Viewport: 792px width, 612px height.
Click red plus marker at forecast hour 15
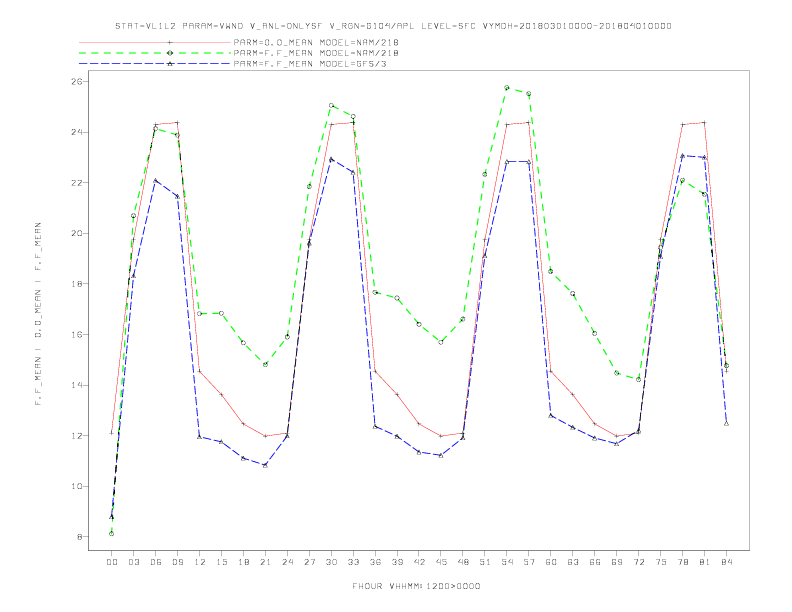pyautogui.click(x=221, y=394)
